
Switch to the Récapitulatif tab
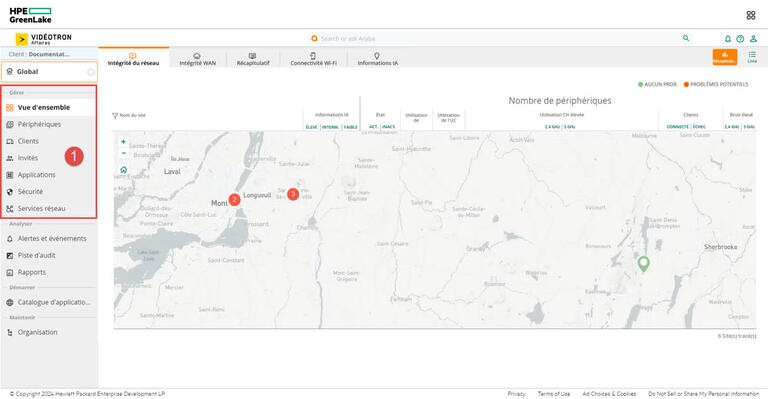coord(253,59)
